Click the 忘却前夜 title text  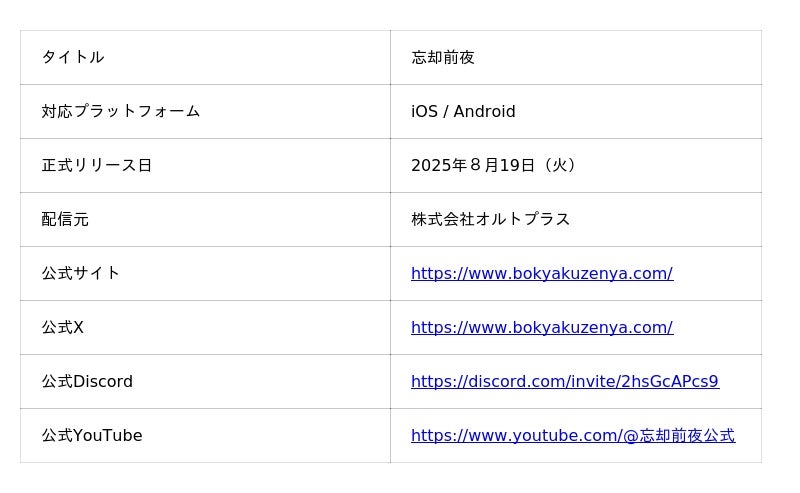tap(443, 57)
